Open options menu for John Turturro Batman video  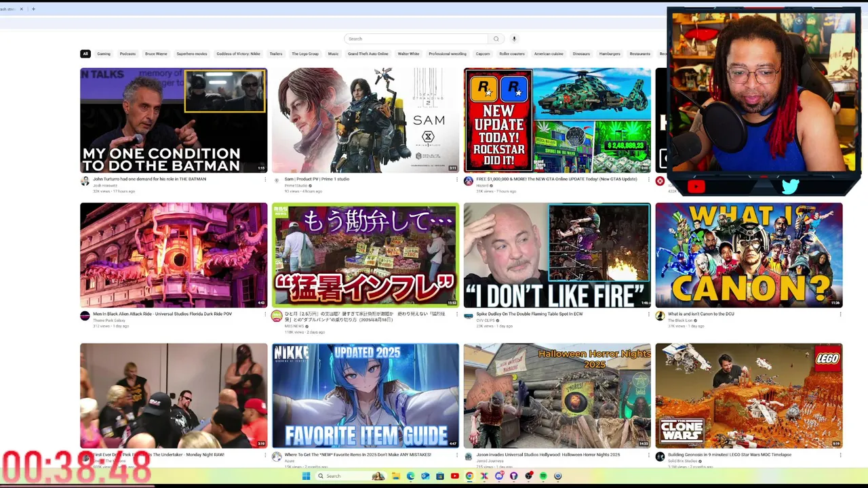point(265,180)
